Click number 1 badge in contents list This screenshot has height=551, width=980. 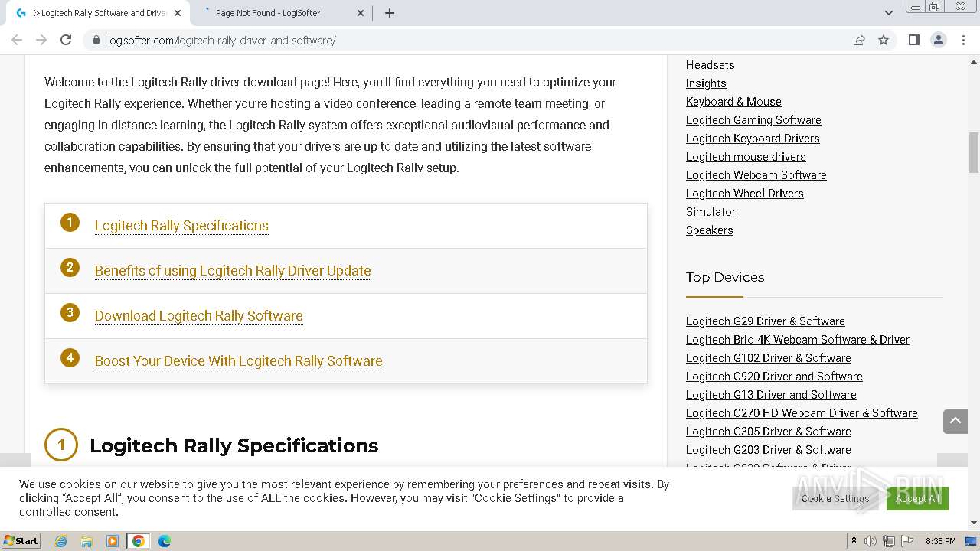coord(70,223)
